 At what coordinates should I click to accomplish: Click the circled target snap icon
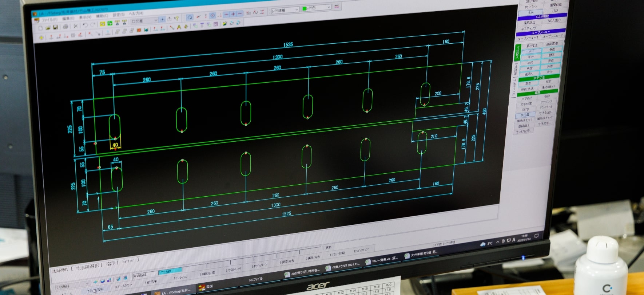coord(212,16)
